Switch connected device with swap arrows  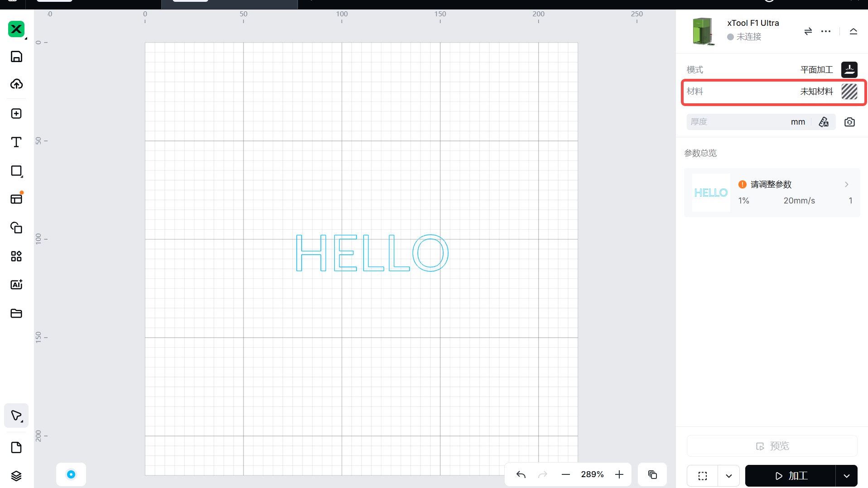pos(808,31)
